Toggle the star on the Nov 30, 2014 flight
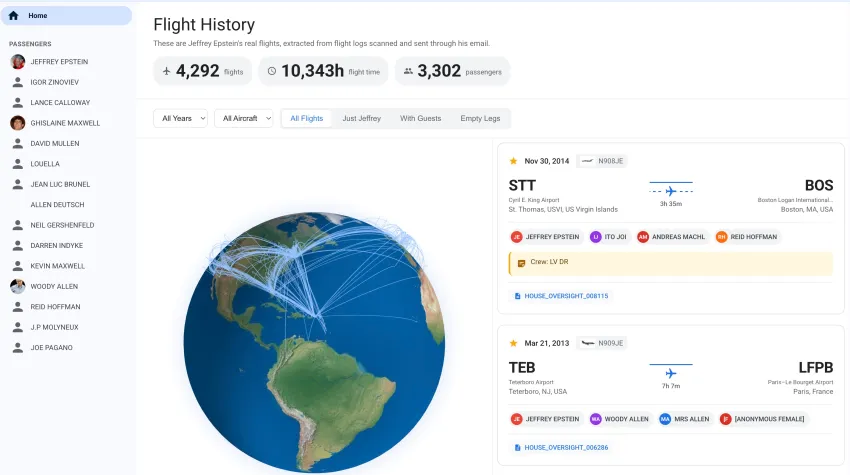850x475 pixels. click(513, 161)
